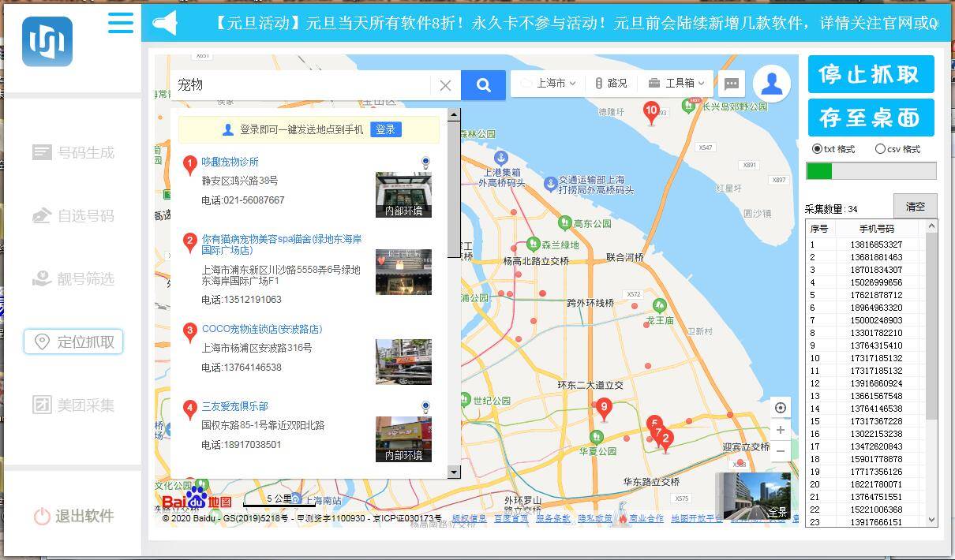This screenshot has height=560, width=955.
Task: Click the user avatar icon on the map
Action: [x=771, y=84]
